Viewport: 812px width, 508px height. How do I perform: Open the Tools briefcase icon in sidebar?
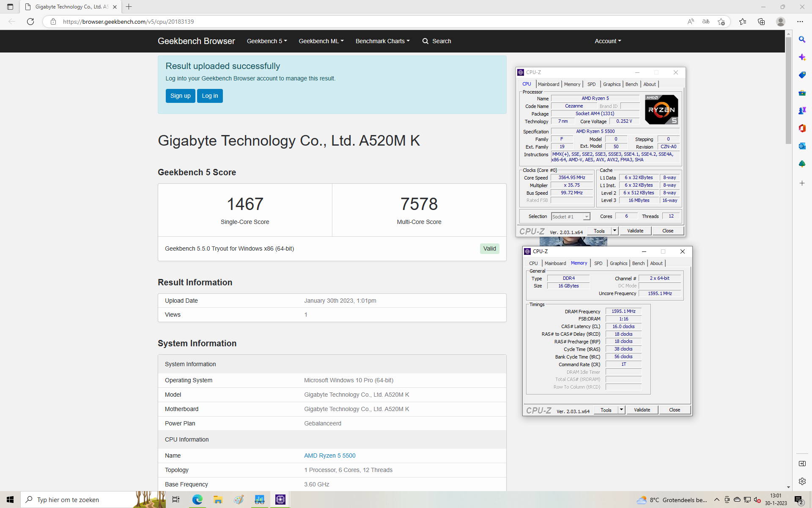(x=802, y=93)
